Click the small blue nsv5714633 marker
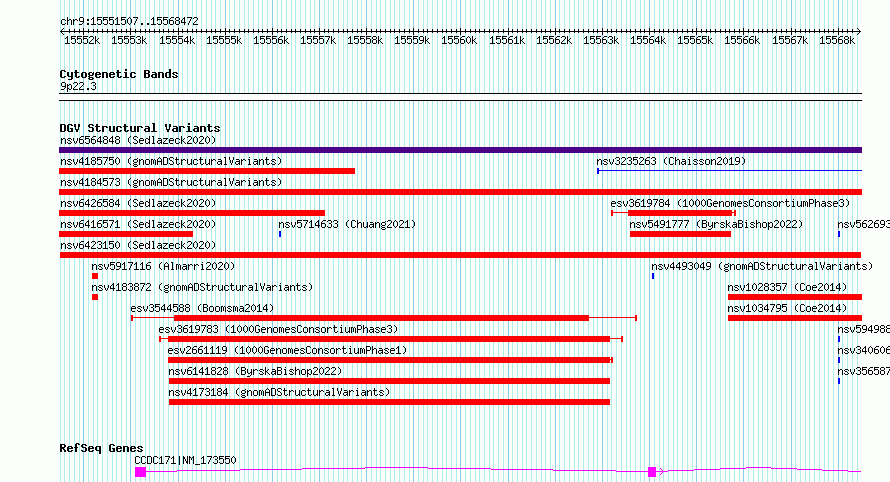The width and height of the screenshot is (890, 482). coord(280,234)
